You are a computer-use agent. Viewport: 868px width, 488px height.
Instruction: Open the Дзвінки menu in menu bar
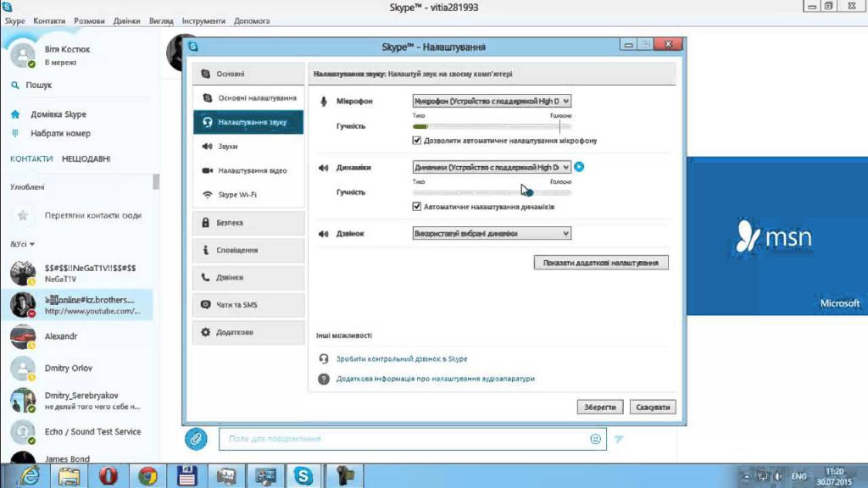(x=127, y=21)
